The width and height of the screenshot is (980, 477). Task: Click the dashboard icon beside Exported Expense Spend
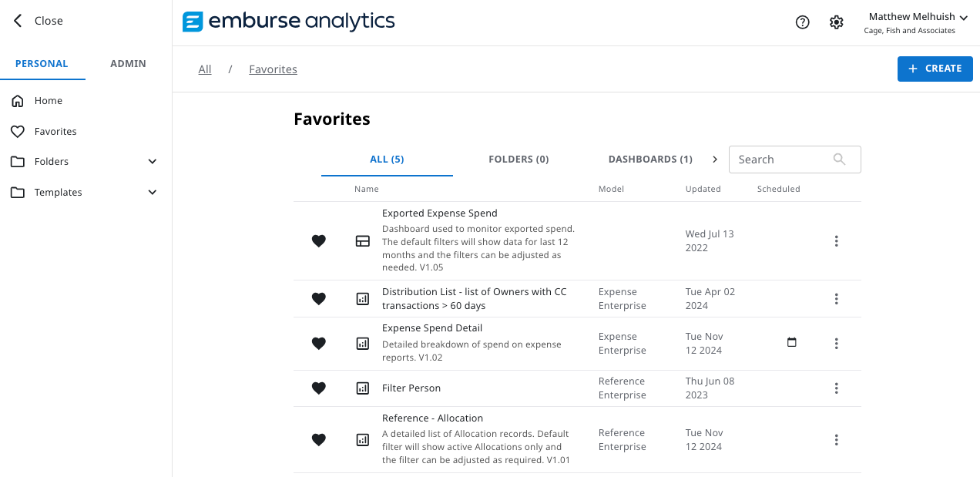(x=362, y=240)
